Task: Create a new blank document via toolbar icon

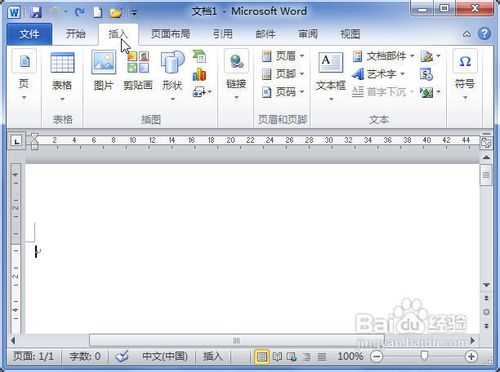Action: 97,13
